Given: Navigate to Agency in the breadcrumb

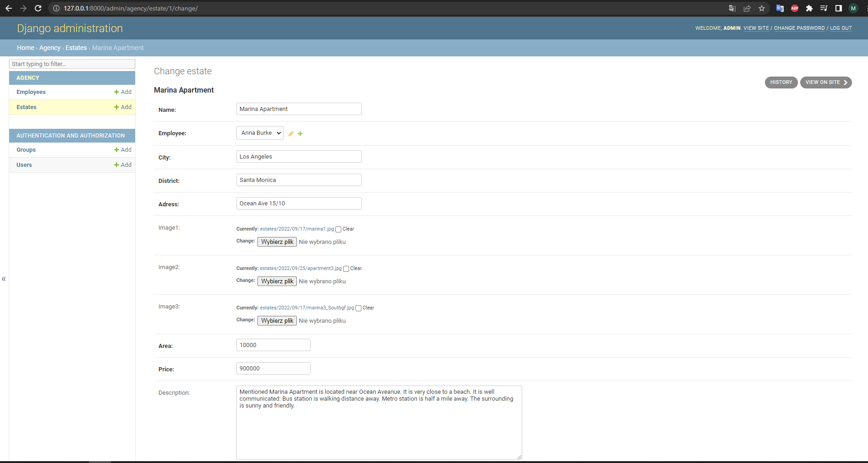Looking at the screenshot, I should [x=49, y=48].
